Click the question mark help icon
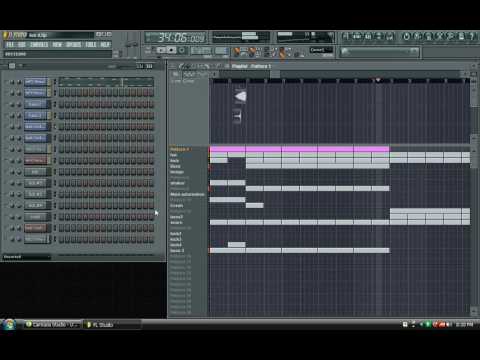The image size is (480, 360). 472,36
